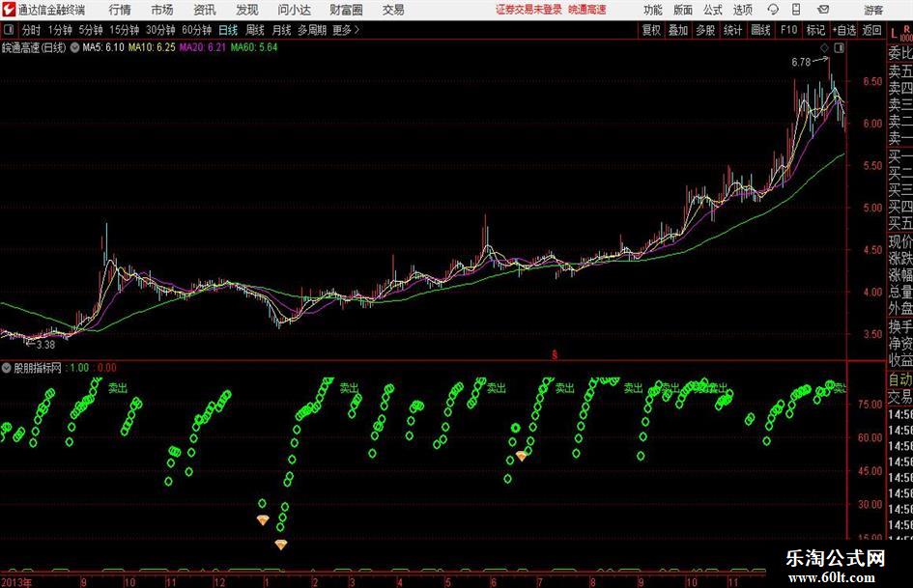Viewport: 913px width, 588px height.
Task: Open the 市场 menu
Action: 162,10
